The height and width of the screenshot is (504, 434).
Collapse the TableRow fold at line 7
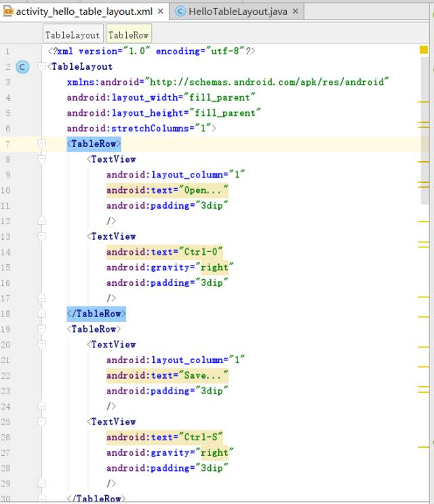pyautogui.click(x=41, y=144)
